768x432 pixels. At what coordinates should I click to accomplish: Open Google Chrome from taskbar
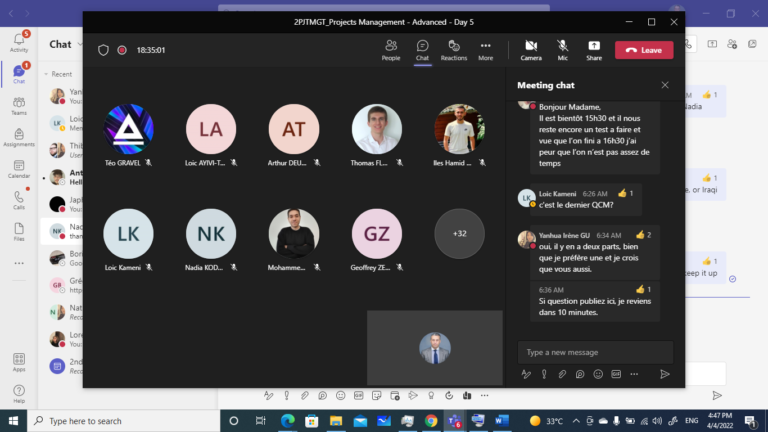point(431,421)
